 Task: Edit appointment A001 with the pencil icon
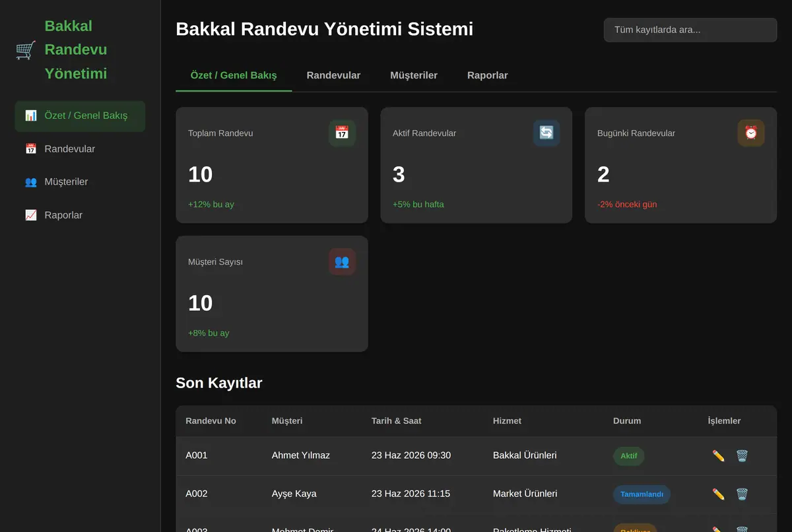pyautogui.click(x=719, y=455)
